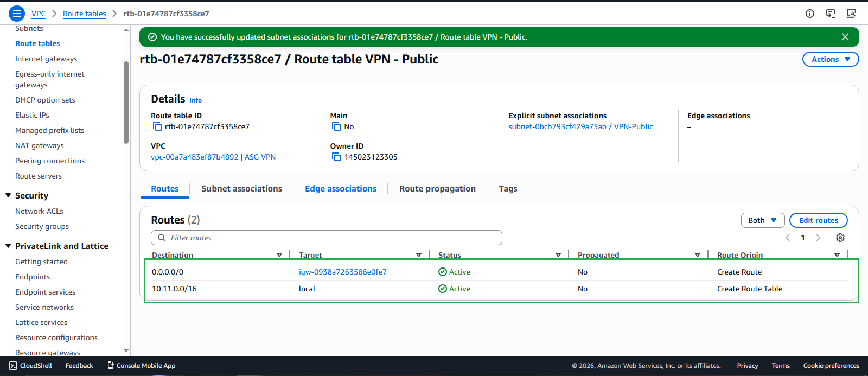The image size is (868, 376).
Task: Open vpc-00a7a483ef87b4892 | ASG VPN link
Action: point(213,157)
